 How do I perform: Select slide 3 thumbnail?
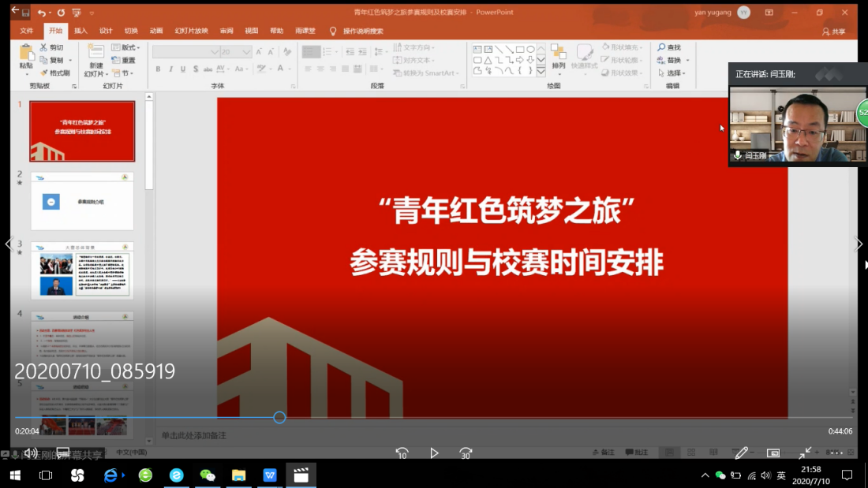(82, 270)
